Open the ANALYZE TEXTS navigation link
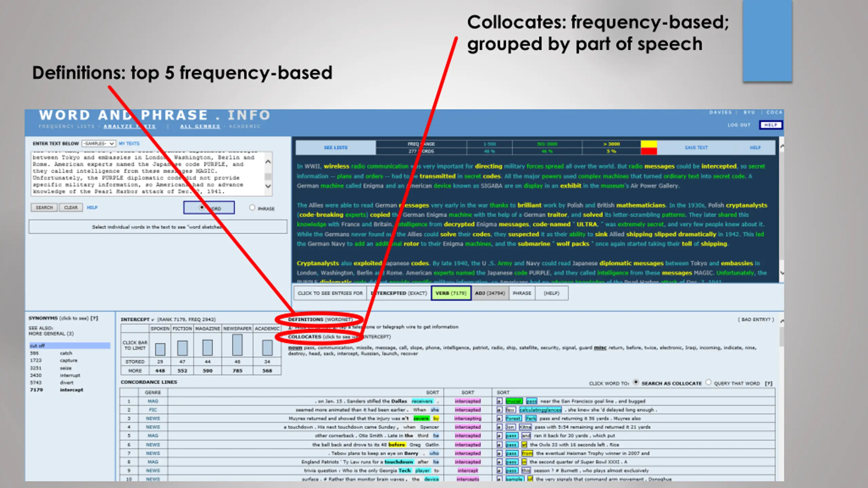868x488 pixels. pos(130,126)
